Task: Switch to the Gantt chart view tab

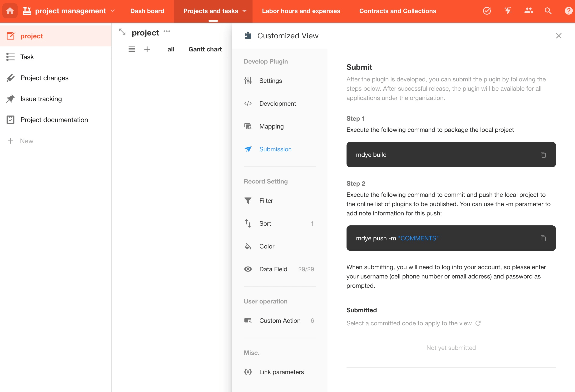Action: point(205,49)
